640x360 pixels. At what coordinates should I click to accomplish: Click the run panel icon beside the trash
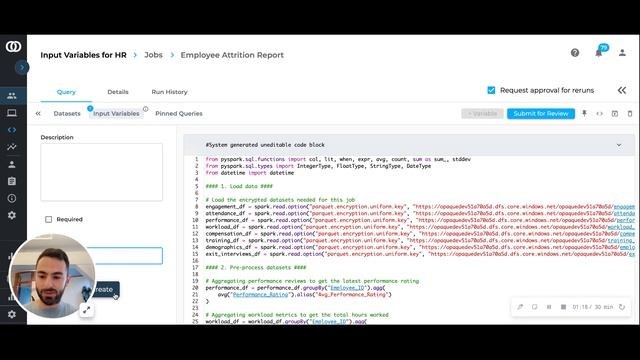(x=615, y=113)
